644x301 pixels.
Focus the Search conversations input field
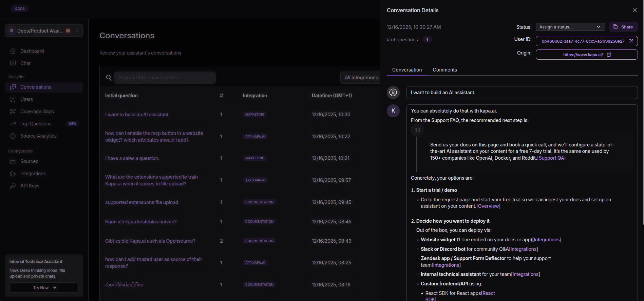coord(165,78)
